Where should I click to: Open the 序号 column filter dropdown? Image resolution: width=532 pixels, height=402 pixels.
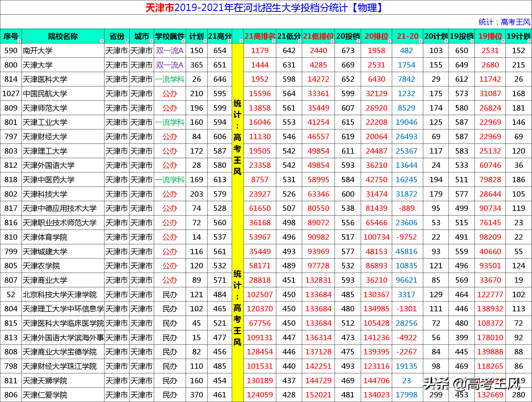(x=20, y=41)
